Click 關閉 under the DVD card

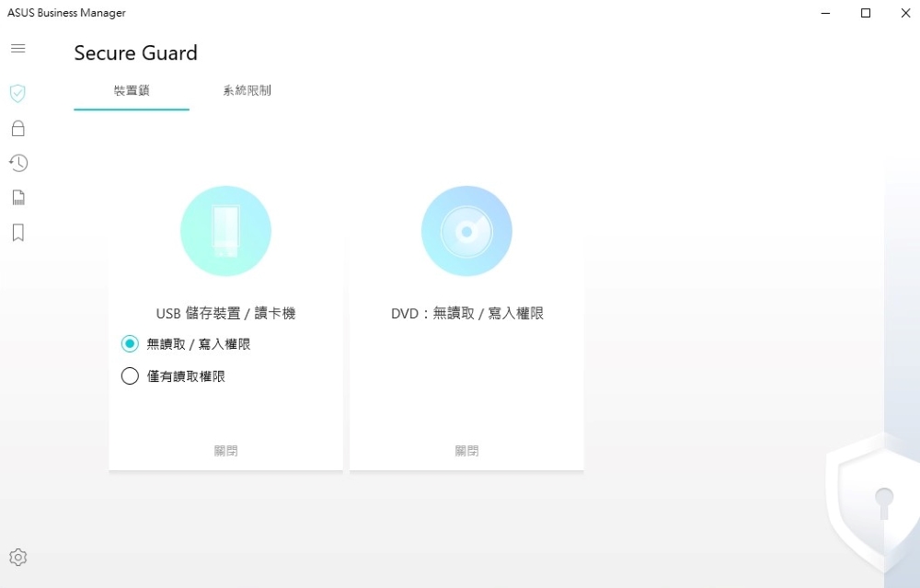pyautogui.click(x=466, y=451)
